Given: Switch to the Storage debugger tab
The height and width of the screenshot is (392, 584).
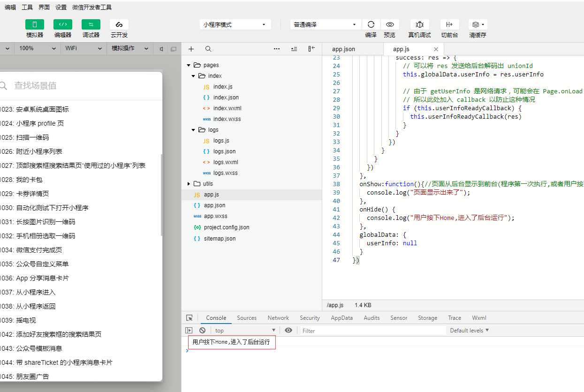Looking at the screenshot, I should point(427,318).
